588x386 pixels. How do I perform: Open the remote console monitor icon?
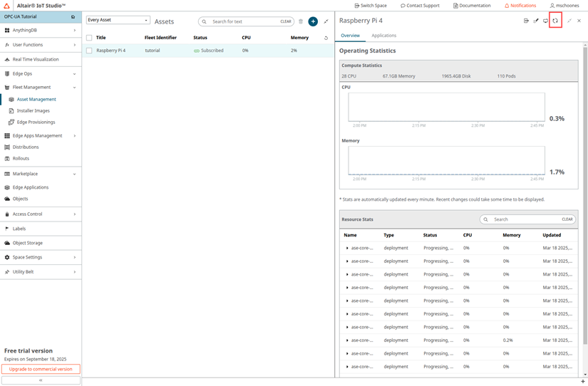(545, 21)
